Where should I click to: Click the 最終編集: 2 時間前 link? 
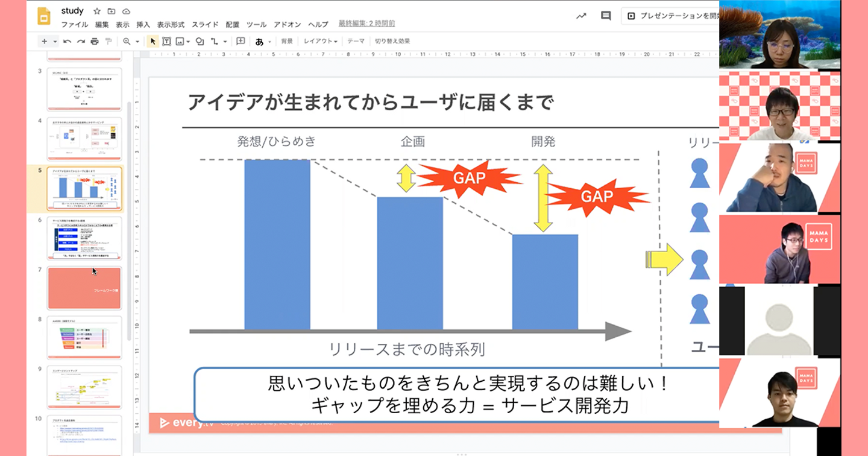tap(366, 24)
